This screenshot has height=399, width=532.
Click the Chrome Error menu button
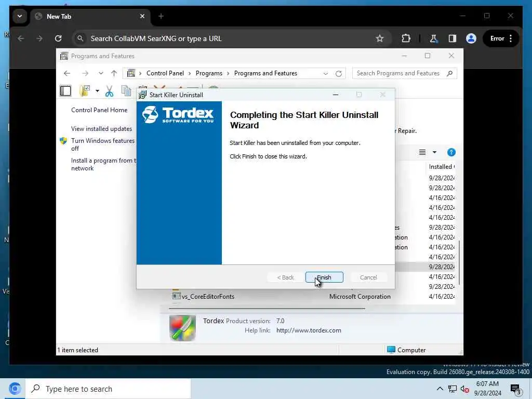(x=501, y=38)
